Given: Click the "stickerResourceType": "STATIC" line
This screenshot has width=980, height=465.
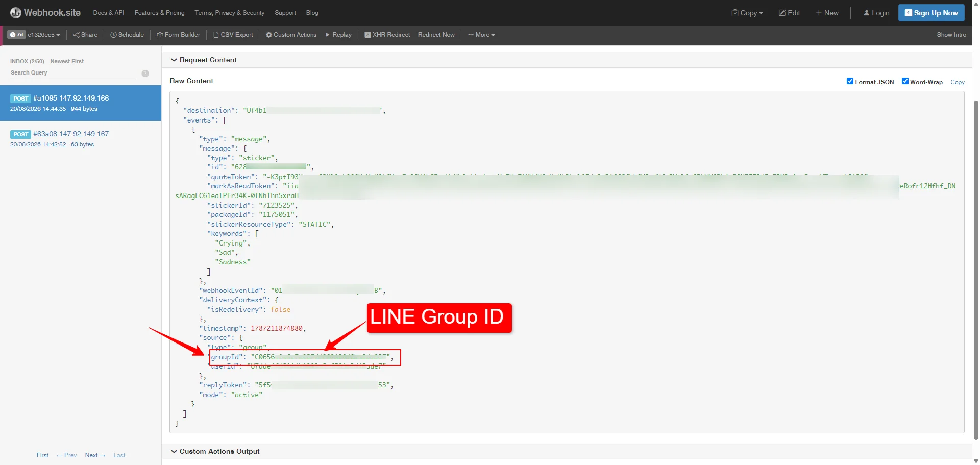Looking at the screenshot, I should click(x=270, y=224).
